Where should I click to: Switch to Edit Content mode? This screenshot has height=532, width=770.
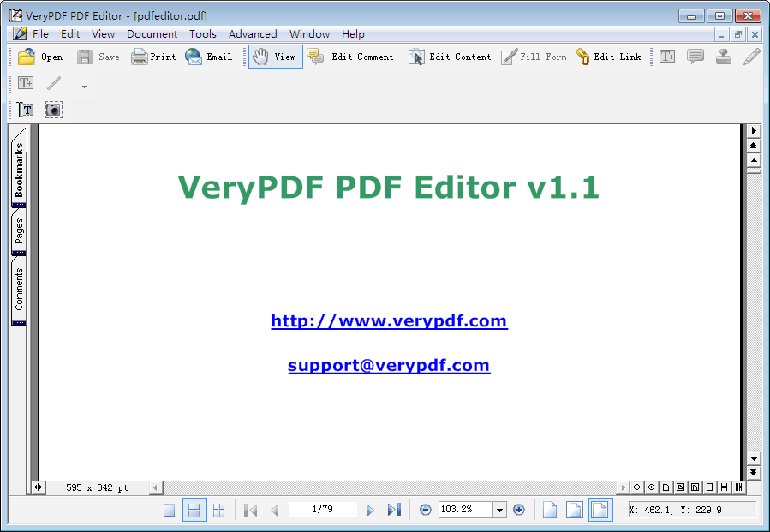(x=450, y=57)
